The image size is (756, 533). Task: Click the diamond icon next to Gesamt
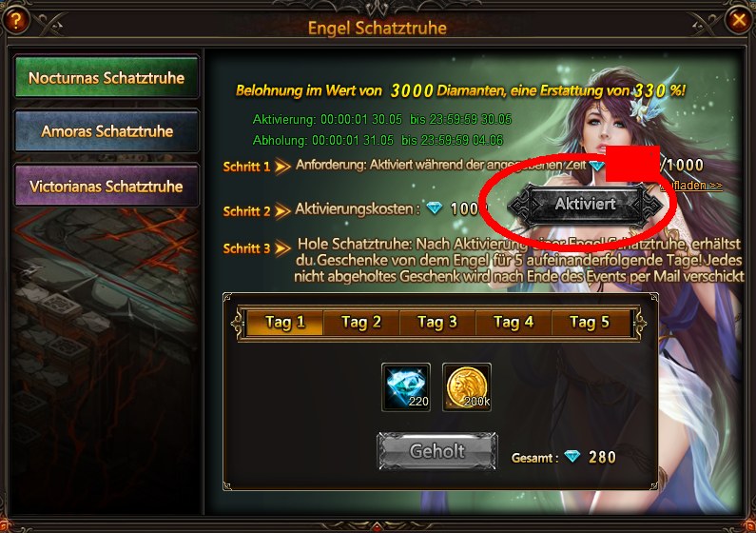click(572, 456)
